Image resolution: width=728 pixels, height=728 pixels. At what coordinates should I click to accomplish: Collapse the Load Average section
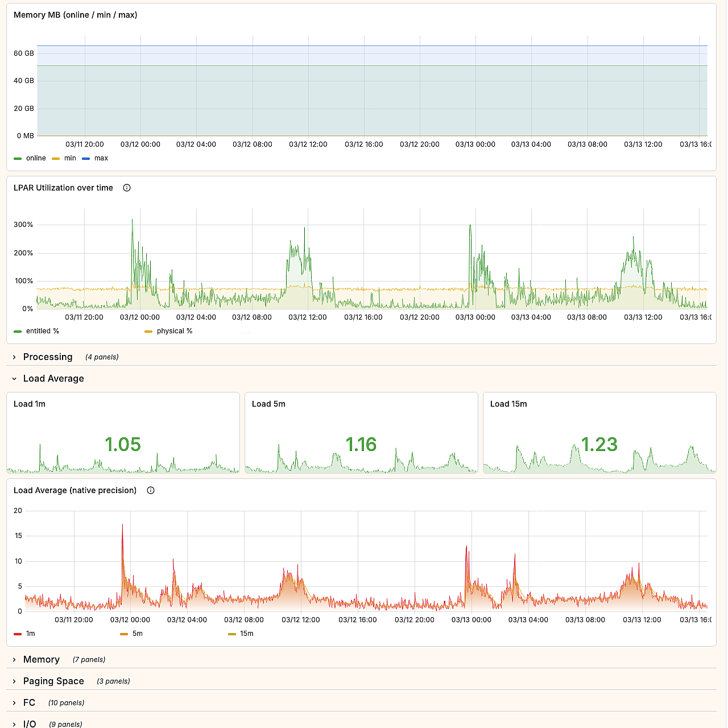(15, 379)
